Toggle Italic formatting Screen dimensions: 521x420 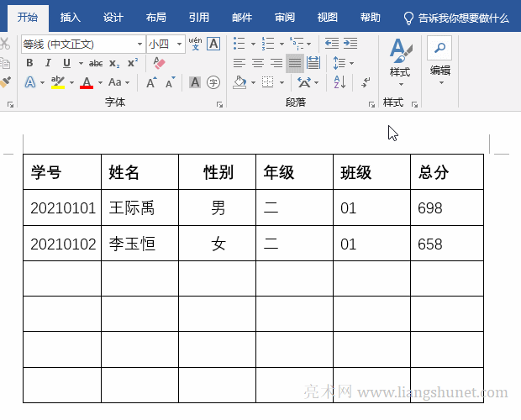pos(48,63)
